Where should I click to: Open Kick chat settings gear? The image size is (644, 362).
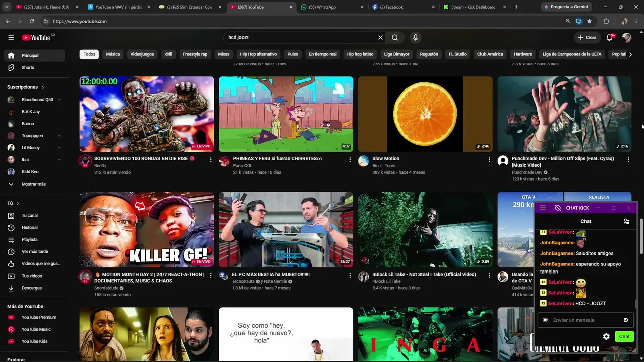[606, 336]
